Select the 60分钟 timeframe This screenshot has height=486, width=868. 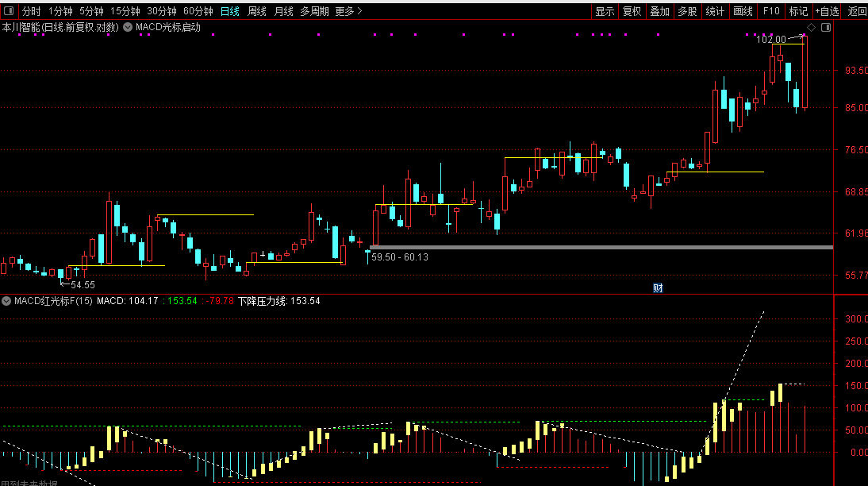198,11
